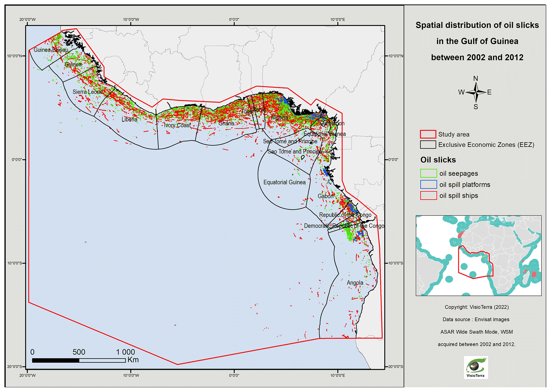Click the Sierra Leone label
Viewport: 551px width, 392px height.
(x=88, y=92)
